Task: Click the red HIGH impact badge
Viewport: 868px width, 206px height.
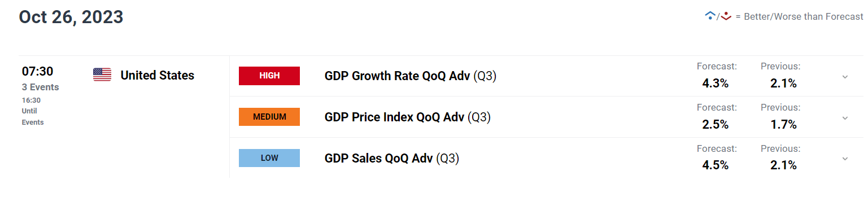Action: 269,76
